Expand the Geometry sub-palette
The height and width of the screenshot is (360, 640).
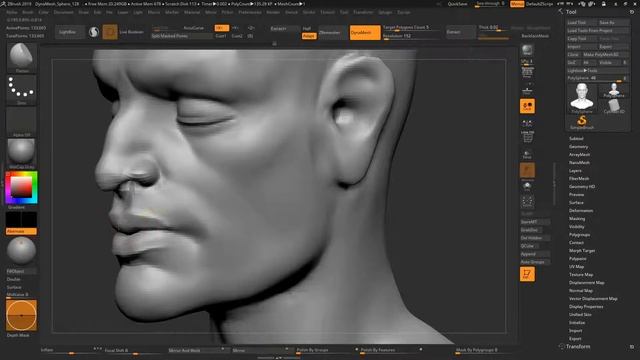[578, 147]
